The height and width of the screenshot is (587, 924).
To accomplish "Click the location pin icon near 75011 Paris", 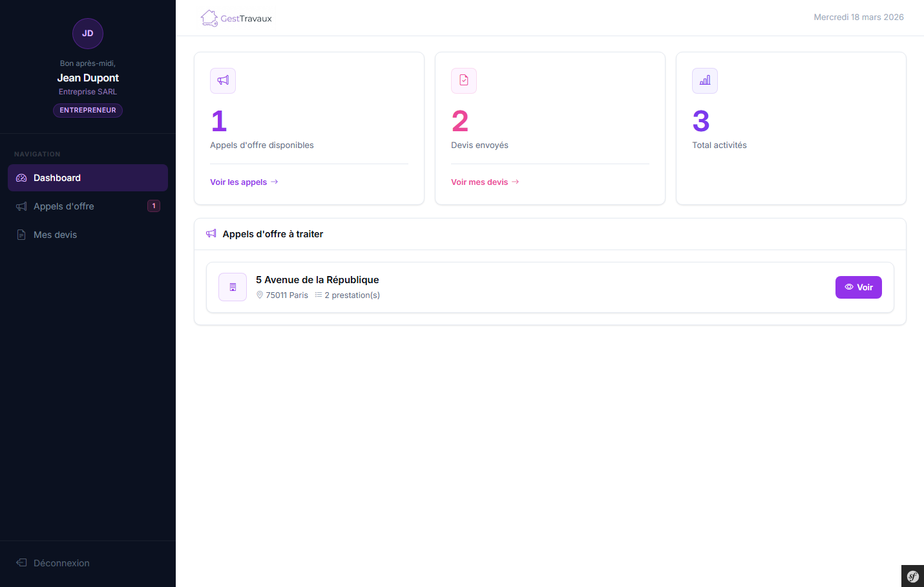I will point(259,295).
